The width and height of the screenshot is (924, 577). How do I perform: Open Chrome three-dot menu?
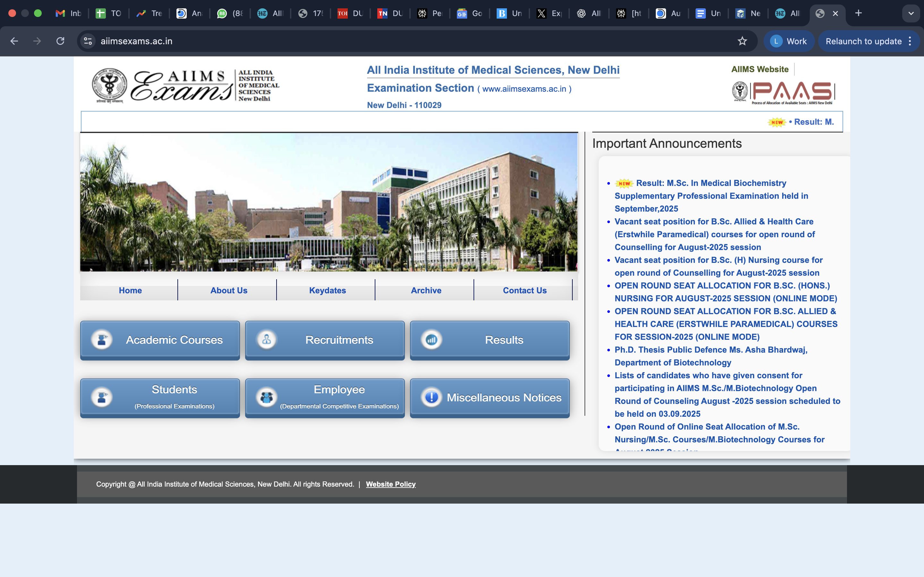click(910, 41)
